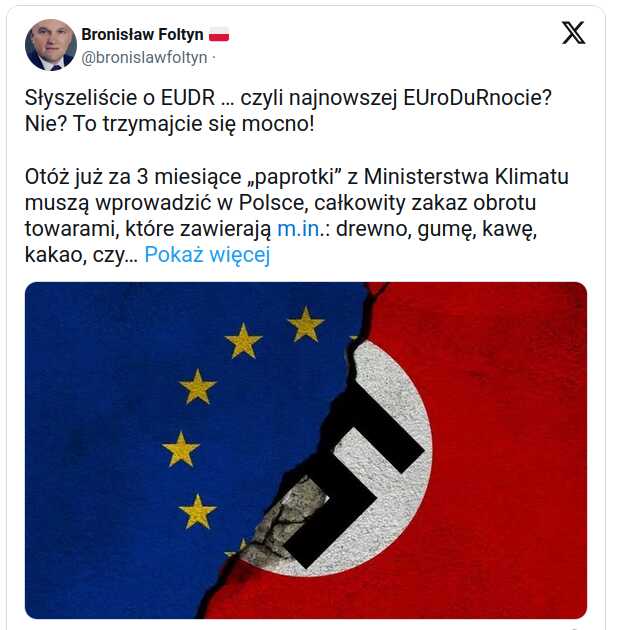Open the Bronisław Foltyn display name
Screen dimensions: 629x630
click(x=142, y=35)
